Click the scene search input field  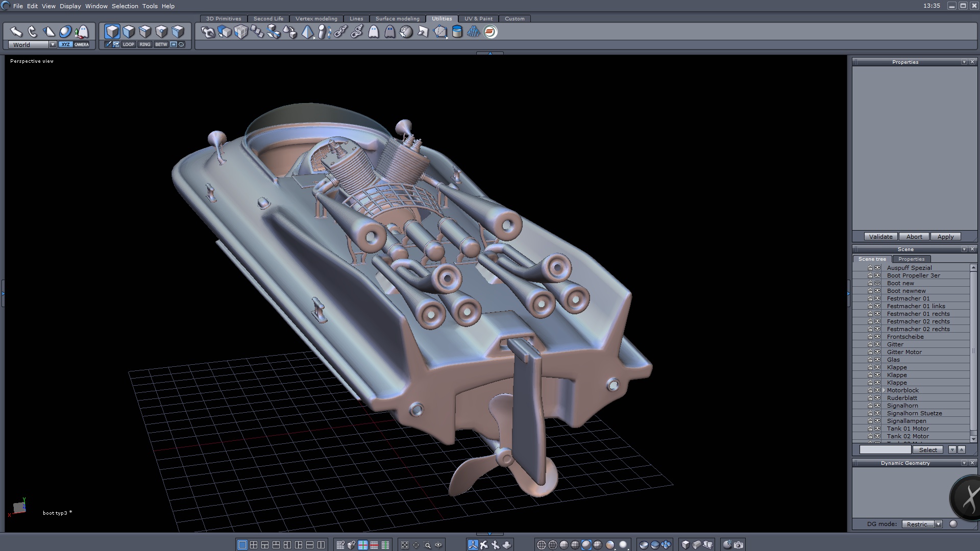885,449
